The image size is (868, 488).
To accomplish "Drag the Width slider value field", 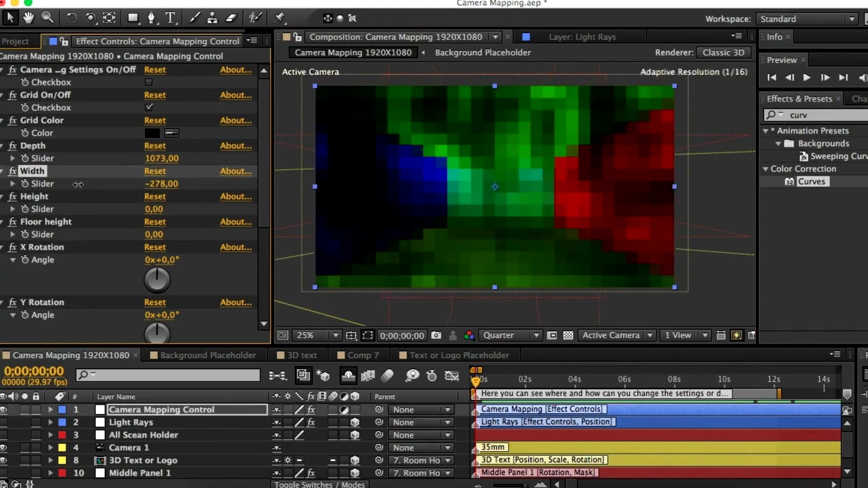I will tap(160, 183).
